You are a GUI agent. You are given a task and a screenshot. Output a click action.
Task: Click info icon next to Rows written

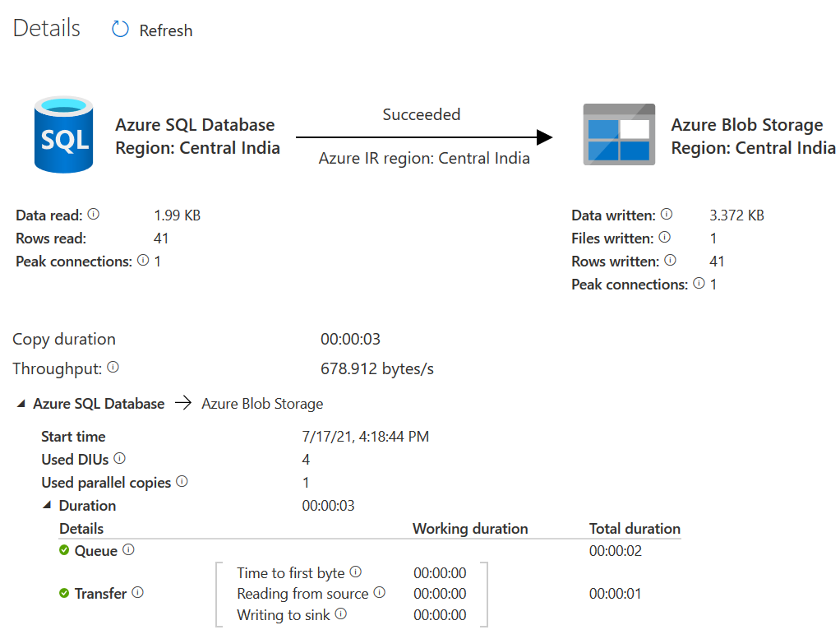[670, 261]
